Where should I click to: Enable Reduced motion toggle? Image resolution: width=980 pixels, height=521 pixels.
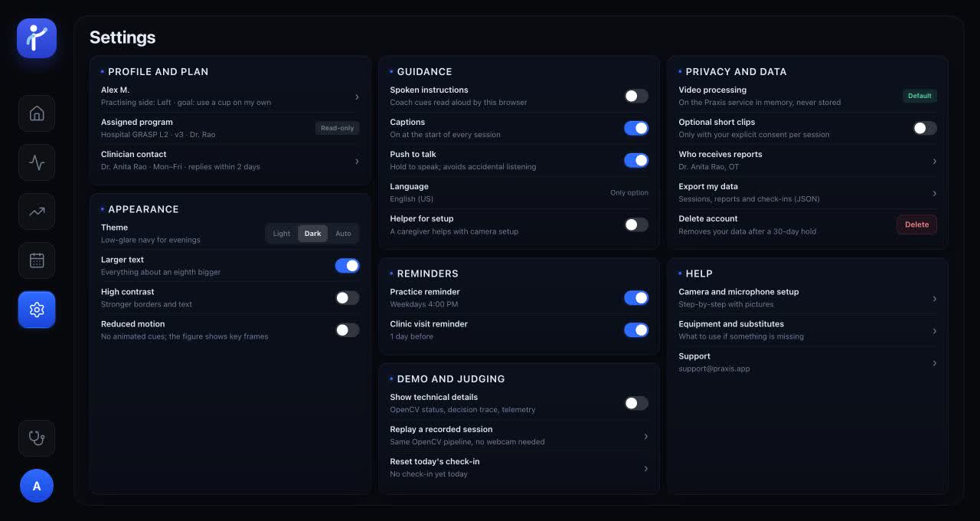pyautogui.click(x=347, y=330)
